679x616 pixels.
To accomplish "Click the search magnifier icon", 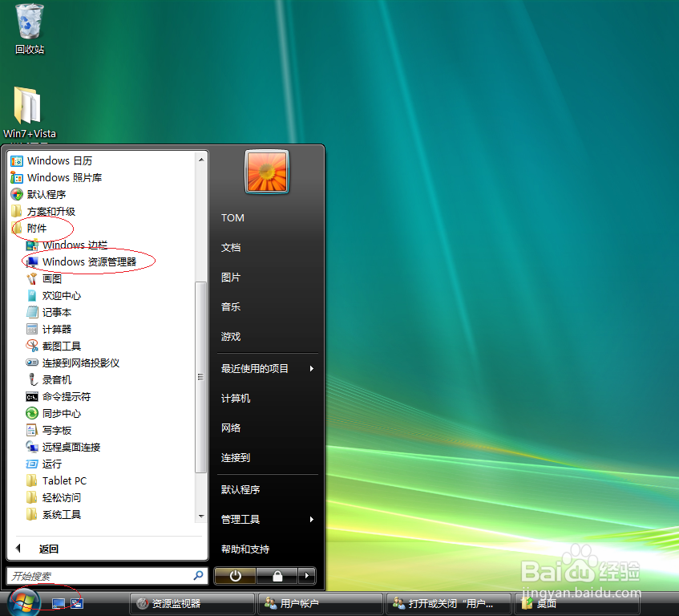I will coord(198,576).
